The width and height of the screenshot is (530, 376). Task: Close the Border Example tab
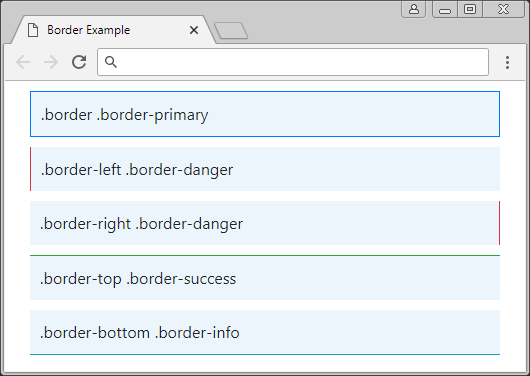[x=194, y=30]
